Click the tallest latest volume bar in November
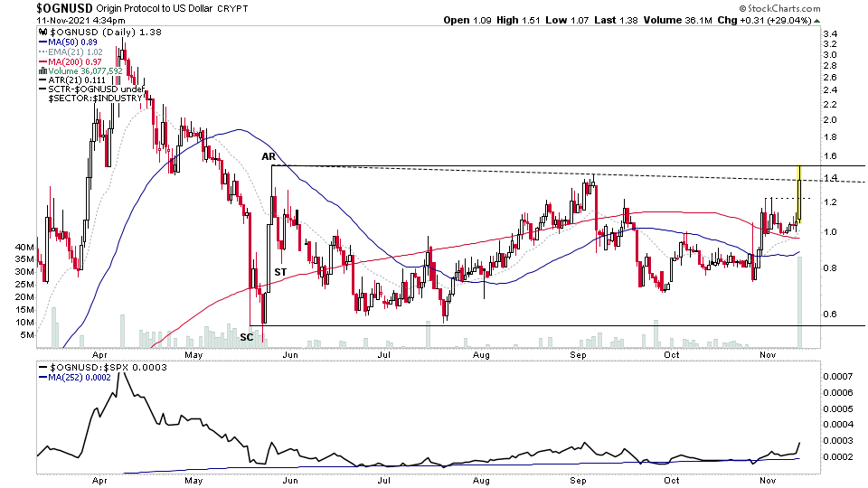The width and height of the screenshot is (868, 488). [x=799, y=302]
